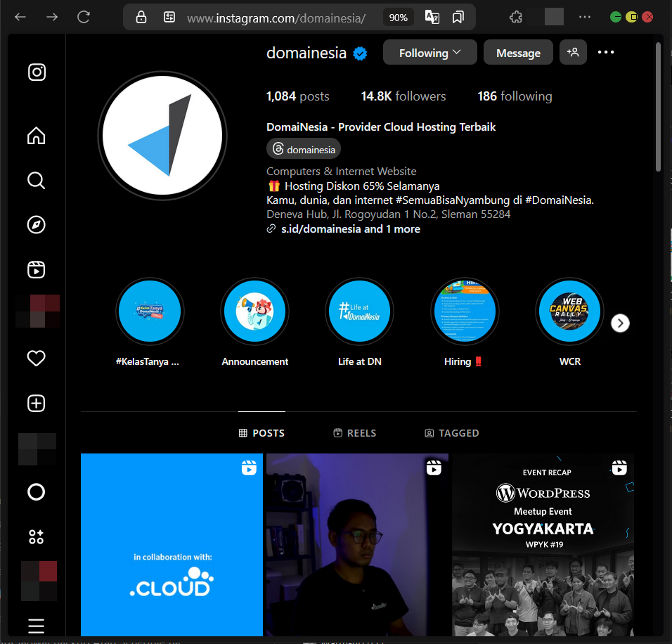Click the page vertical scrollbar
The height and width of the screenshot is (644, 672).
658,107
